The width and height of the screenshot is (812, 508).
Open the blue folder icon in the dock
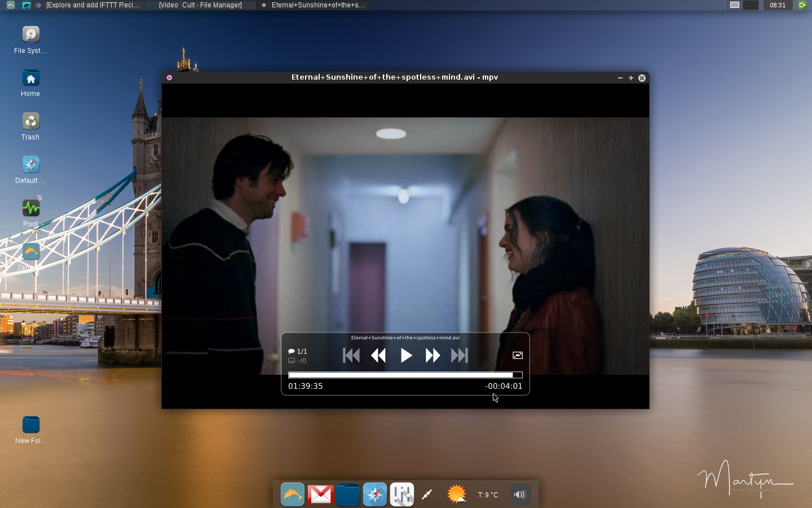click(347, 494)
